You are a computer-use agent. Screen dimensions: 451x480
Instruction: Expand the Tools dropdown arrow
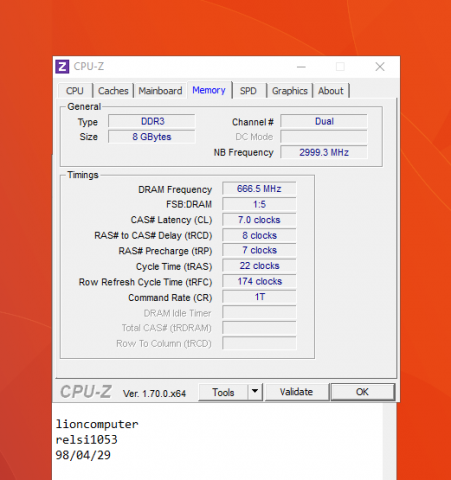(x=255, y=392)
